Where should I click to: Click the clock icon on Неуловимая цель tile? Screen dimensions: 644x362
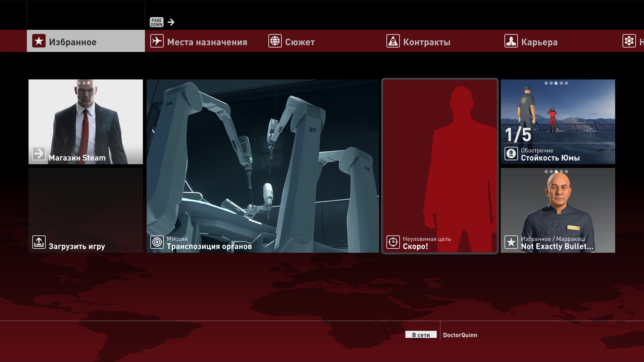[393, 242]
